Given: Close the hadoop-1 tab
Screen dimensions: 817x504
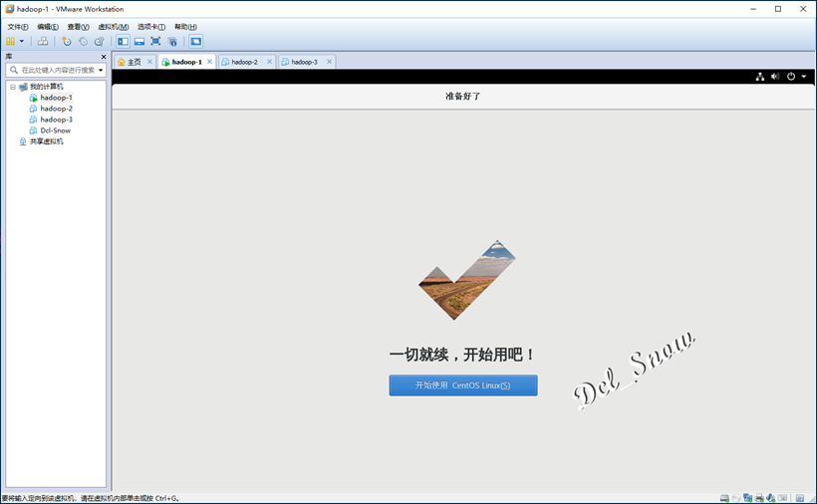Looking at the screenshot, I should (x=209, y=62).
